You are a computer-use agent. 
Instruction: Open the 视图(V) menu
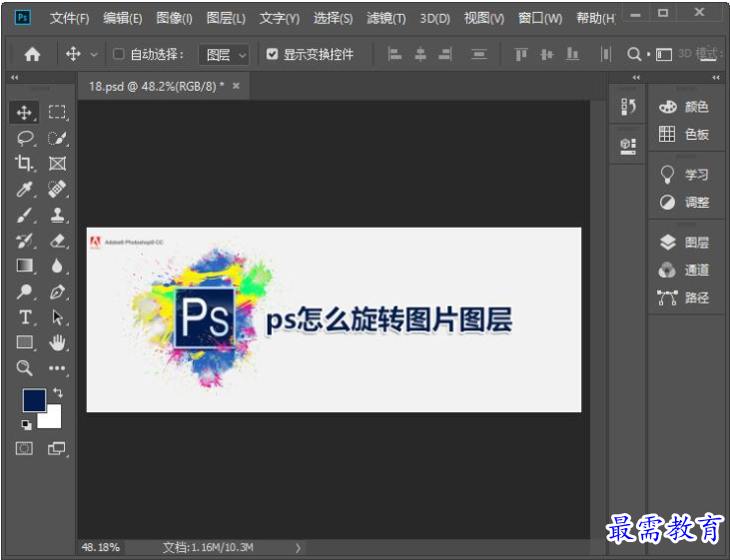(x=484, y=19)
